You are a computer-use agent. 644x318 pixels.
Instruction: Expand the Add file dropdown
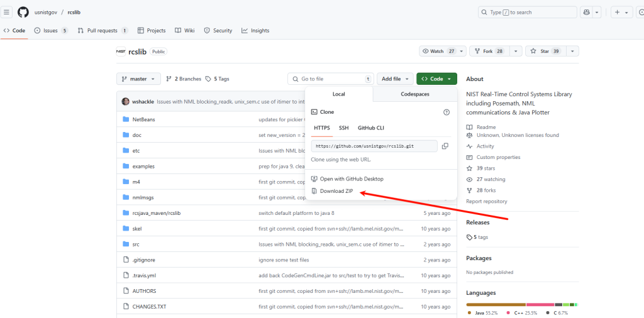[x=395, y=79]
